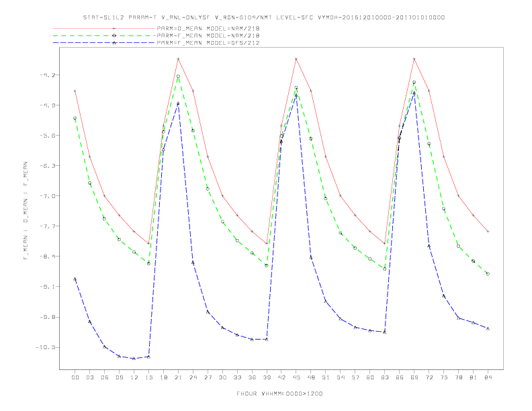Select legend entry PARM=O_MEAN MODEL=NAM/218
Screen dimensions: 532x411
coord(208,28)
